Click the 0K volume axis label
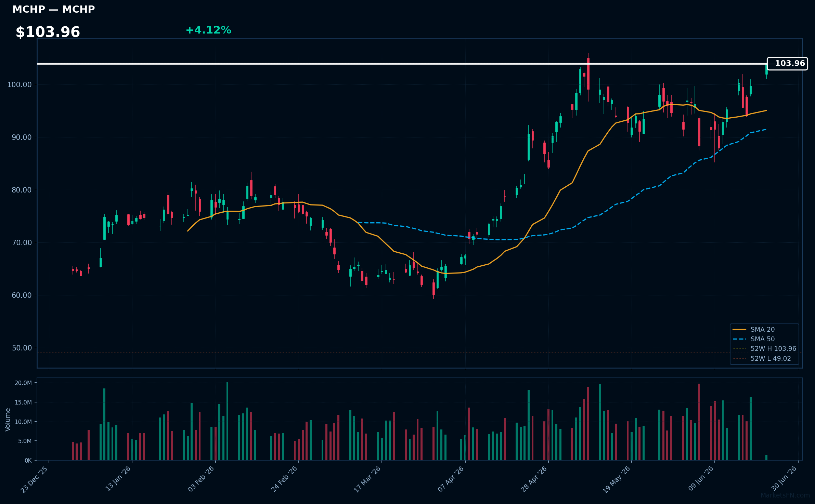815x504 pixels. [28, 461]
